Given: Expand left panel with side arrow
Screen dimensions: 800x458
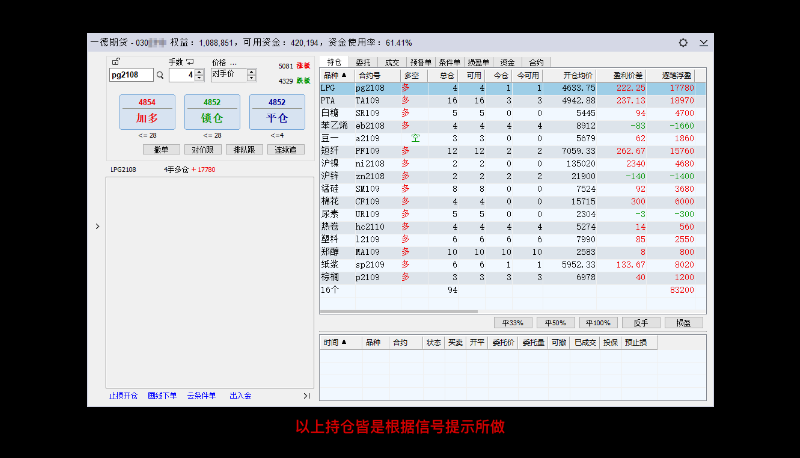Looking at the screenshot, I should 97,226.
